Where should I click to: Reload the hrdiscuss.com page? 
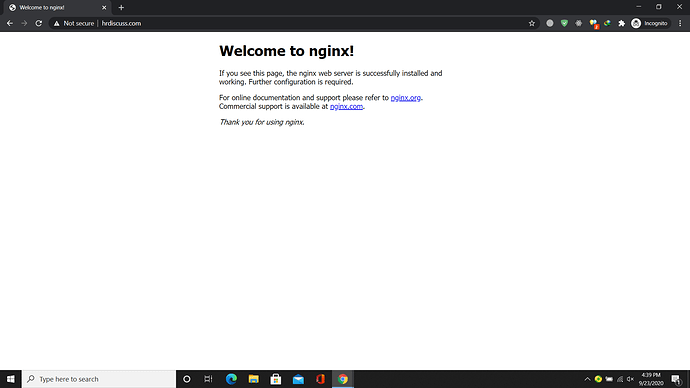[39, 23]
